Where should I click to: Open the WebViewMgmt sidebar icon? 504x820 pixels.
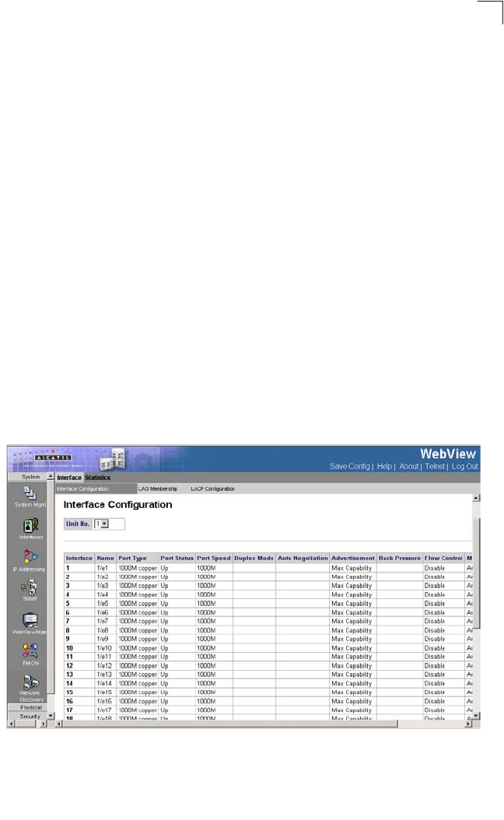click(x=30, y=620)
